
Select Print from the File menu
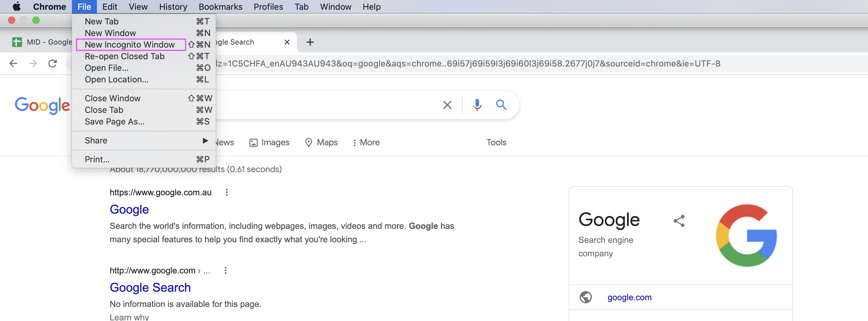point(98,160)
